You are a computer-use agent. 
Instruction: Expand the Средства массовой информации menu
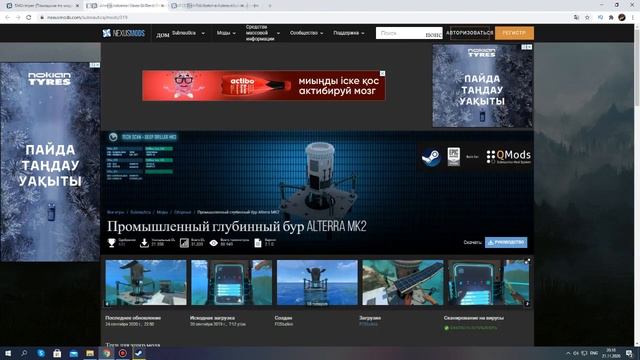262,33
